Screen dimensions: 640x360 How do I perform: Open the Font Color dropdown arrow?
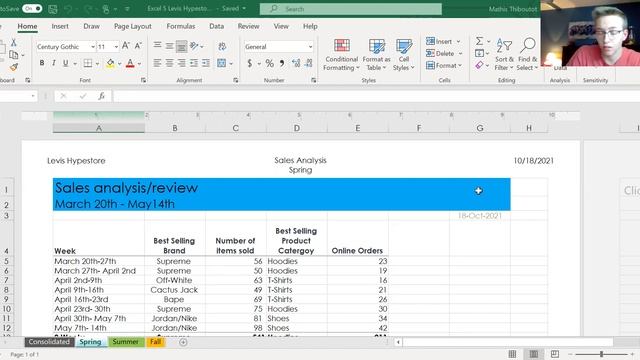(x=140, y=64)
